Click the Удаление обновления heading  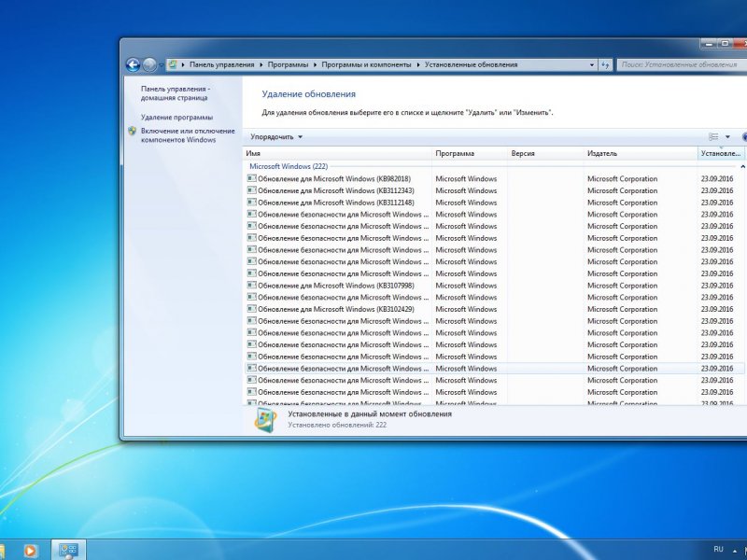tap(309, 94)
